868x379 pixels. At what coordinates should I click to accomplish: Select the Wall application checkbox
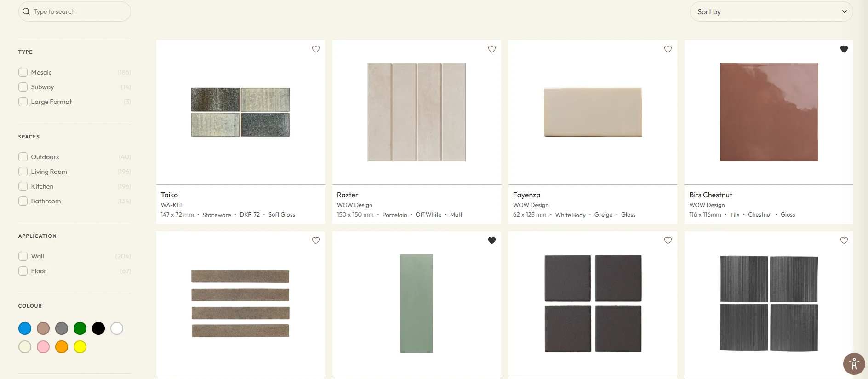23,256
